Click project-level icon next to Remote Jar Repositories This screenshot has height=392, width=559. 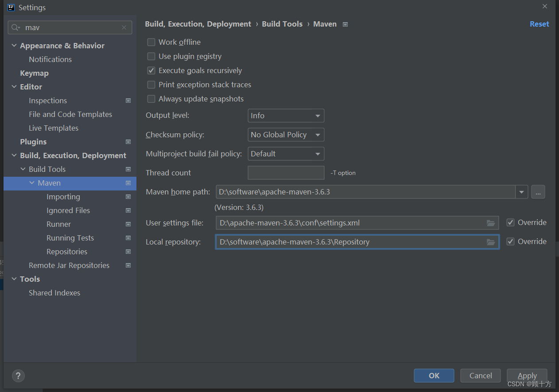coord(128,265)
